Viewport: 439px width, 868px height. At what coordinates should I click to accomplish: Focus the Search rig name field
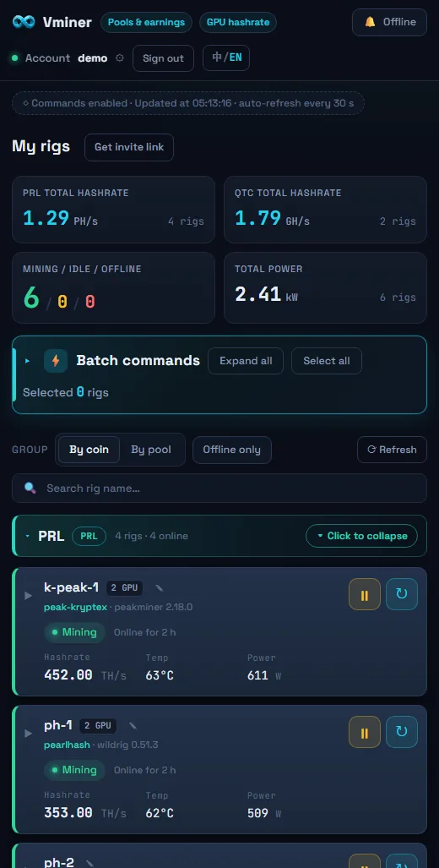pyautogui.click(x=219, y=489)
